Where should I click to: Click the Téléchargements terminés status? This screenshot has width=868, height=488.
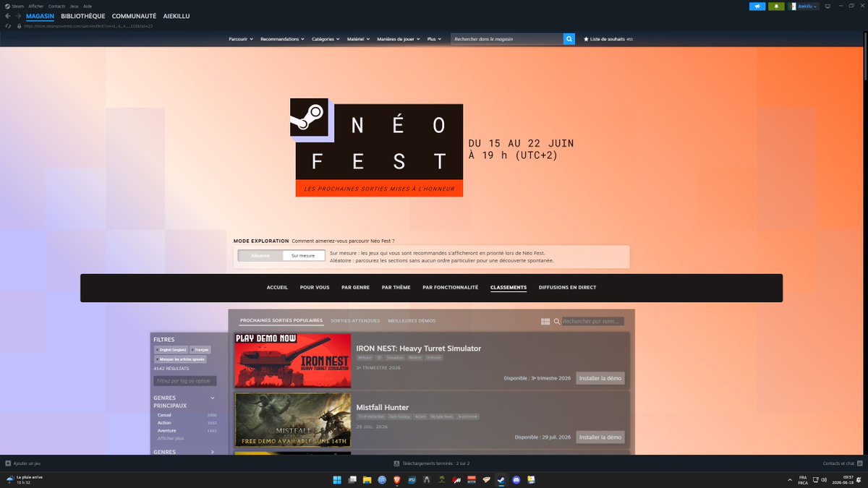[432, 463]
